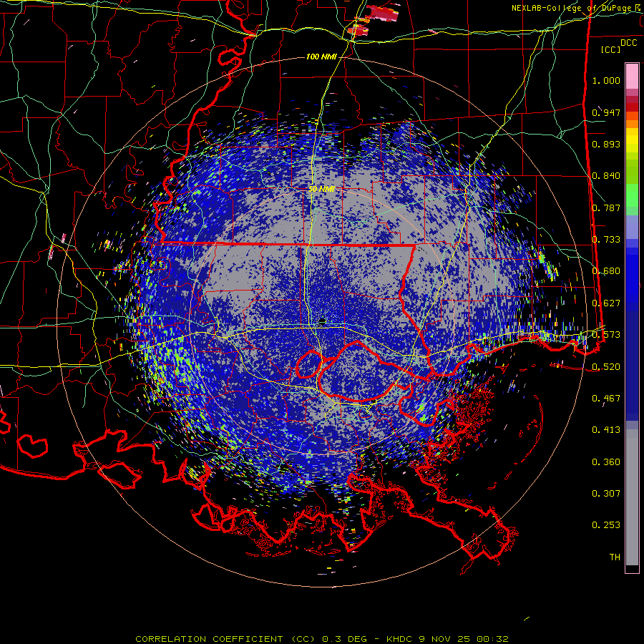The width and height of the screenshot is (644, 644).
Task: Click the 0.787 value on the color scale
Action: tap(606, 208)
